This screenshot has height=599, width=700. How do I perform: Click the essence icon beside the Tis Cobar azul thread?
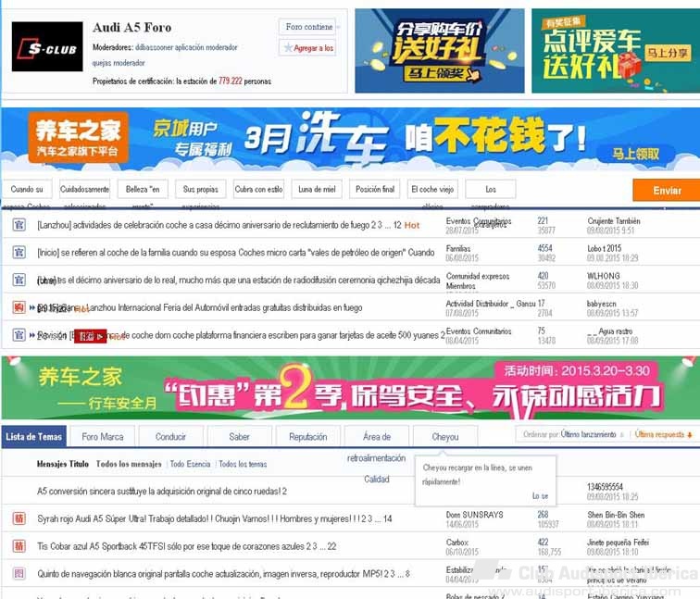19,546
